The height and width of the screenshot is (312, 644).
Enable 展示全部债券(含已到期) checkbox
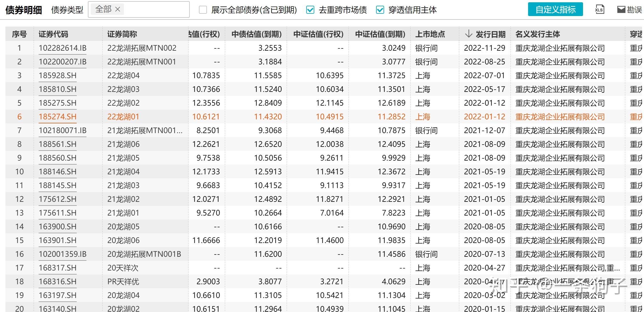coord(203,10)
